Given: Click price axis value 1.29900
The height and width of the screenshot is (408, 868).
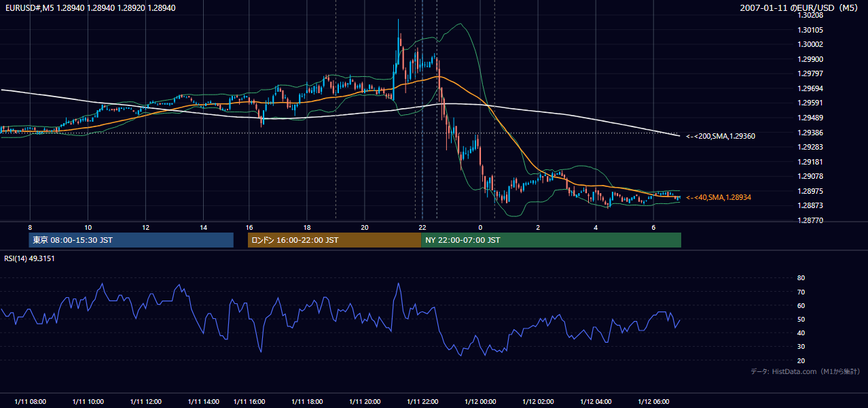Looking at the screenshot, I should (811, 59).
